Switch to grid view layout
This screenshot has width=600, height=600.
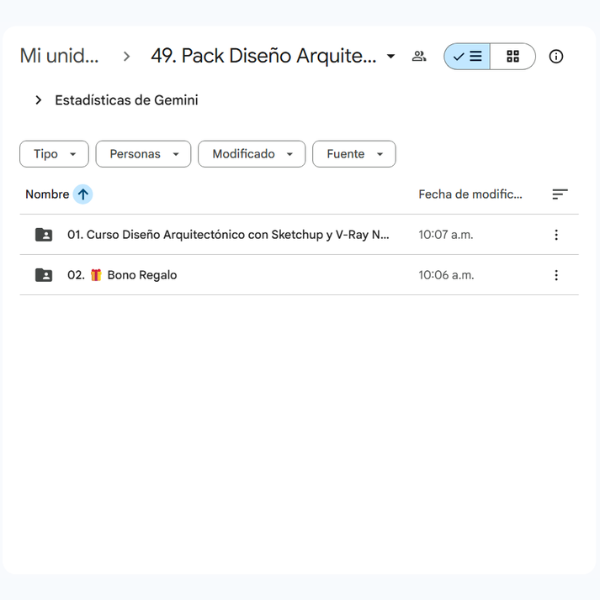(x=513, y=57)
